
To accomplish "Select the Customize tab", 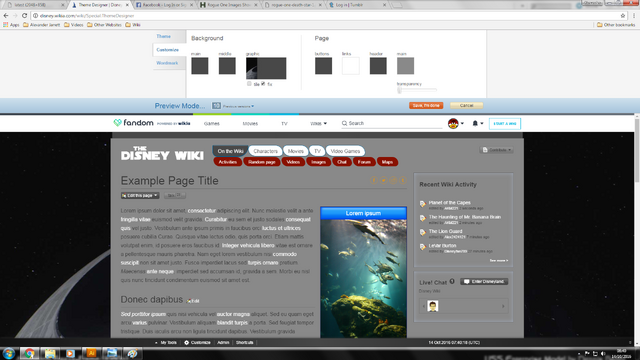I will click(x=167, y=50).
